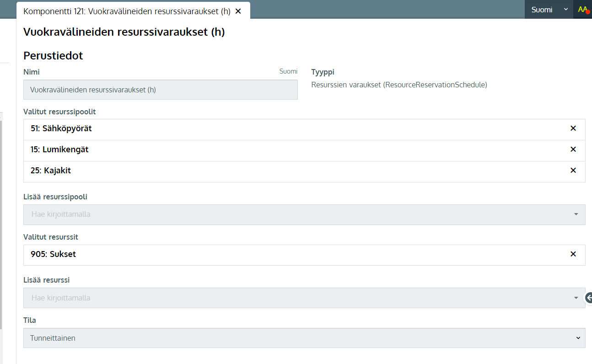Click the Valitut resurssipoolit label

pos(59,112)
